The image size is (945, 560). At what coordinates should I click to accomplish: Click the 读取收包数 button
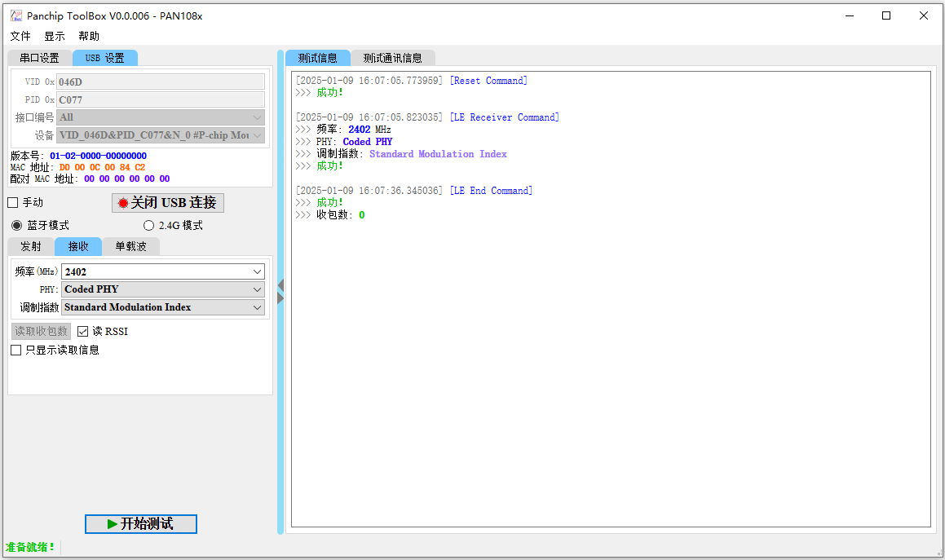pyautogui.click(x=41, y=332)
